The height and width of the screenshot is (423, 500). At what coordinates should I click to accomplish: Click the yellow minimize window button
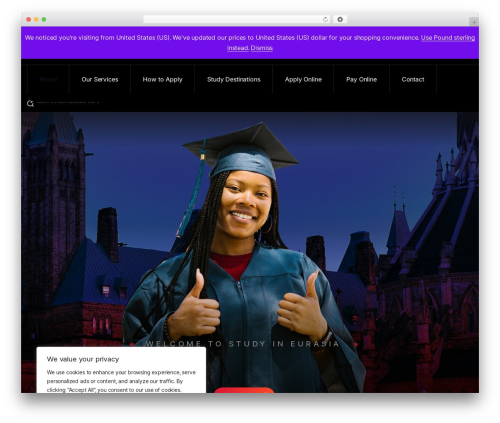(36, 20)
